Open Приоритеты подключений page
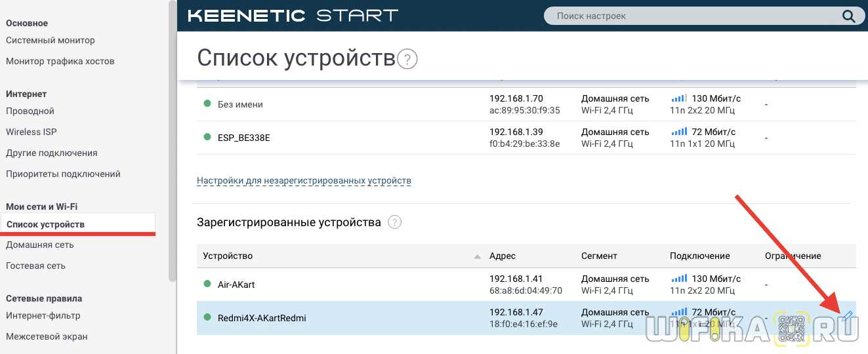The width and height of the screenshot is (868, 354). point(63,174)
